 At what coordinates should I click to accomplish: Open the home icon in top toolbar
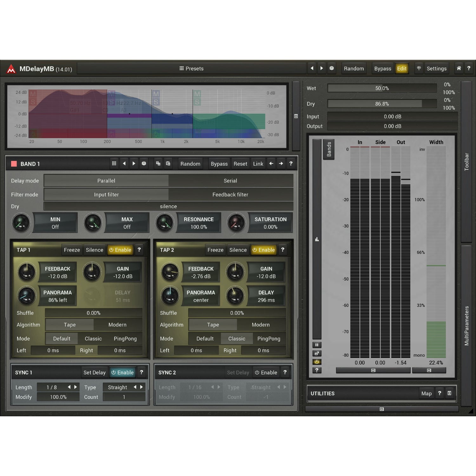[x=459, y=68]
